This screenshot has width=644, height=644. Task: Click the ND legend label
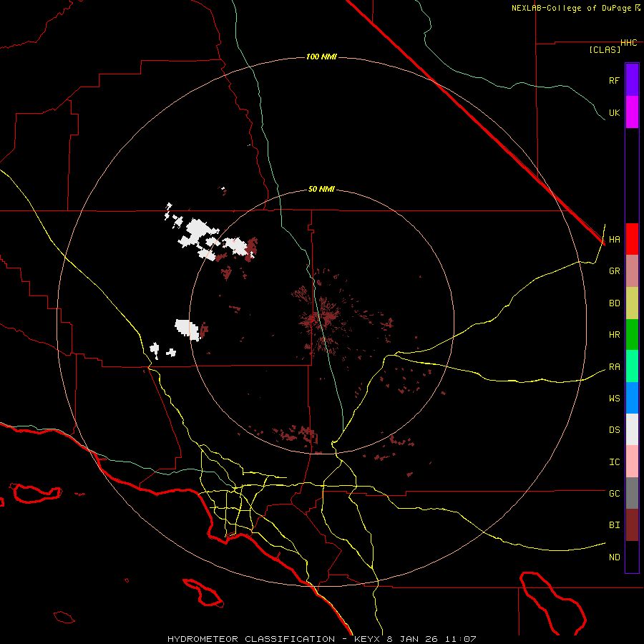614,557
